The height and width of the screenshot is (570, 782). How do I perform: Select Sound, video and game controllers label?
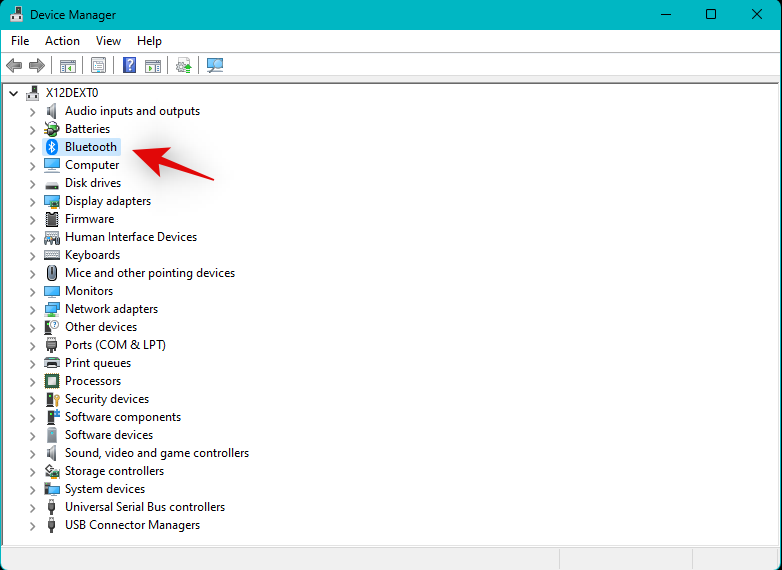(x=157, y=453)
